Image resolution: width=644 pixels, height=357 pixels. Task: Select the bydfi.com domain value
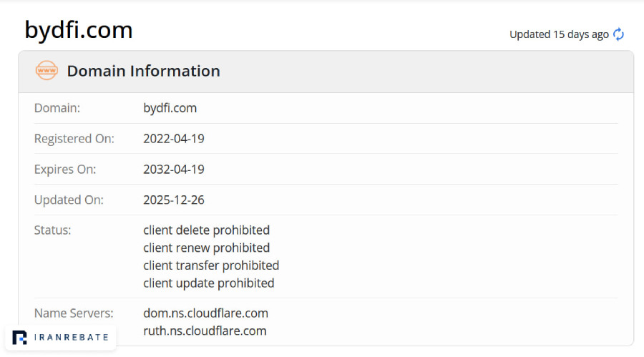(170, 108)
